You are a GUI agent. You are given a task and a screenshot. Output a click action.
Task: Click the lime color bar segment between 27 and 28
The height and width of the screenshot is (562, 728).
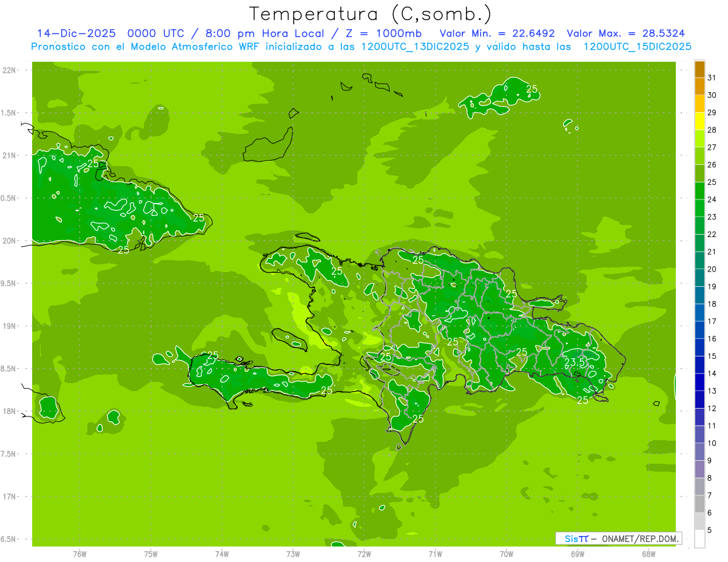click(699, 138)
